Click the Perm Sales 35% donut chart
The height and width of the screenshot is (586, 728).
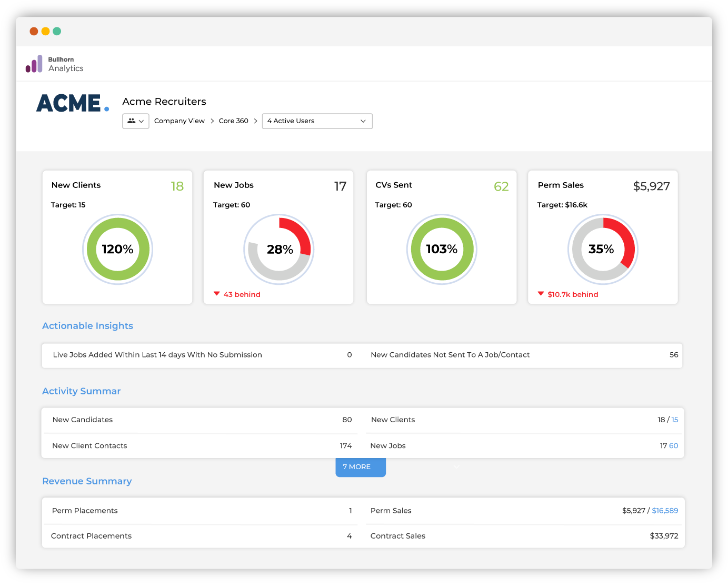point(603,250)
